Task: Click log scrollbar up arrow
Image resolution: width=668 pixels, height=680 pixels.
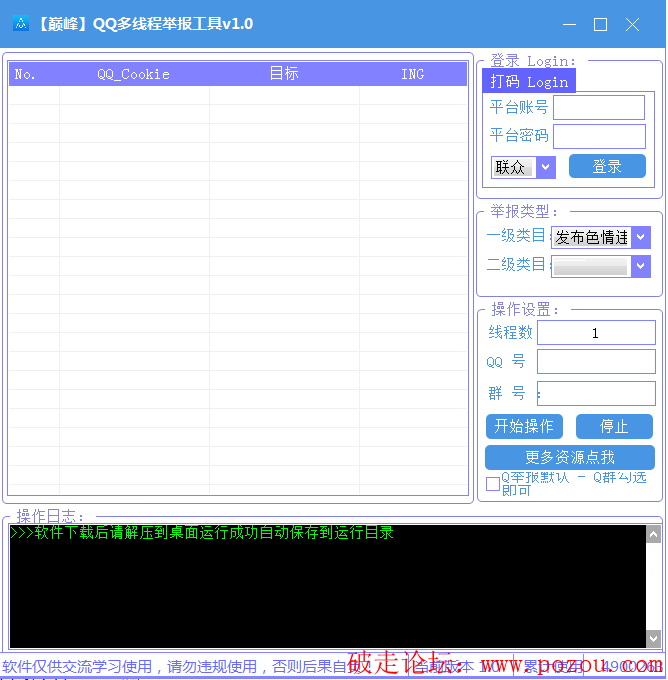Action: point(655,535)
